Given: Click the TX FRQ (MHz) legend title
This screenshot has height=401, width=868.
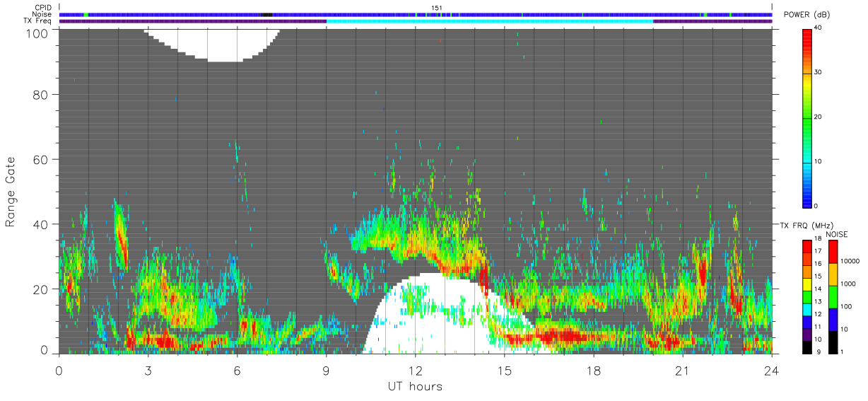Looking at the screenshot, I should point(806,225).
